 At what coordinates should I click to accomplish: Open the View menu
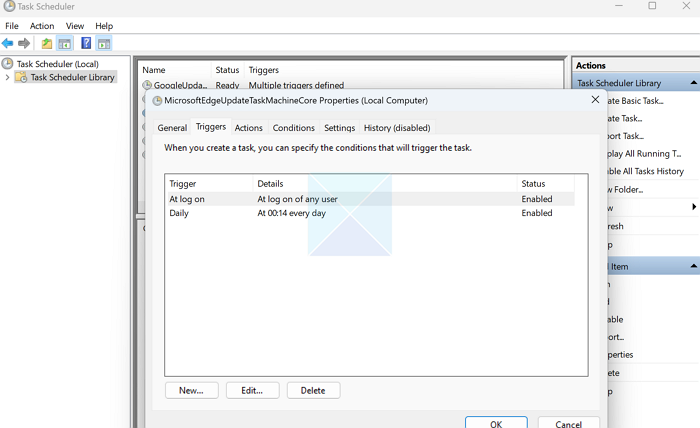[x=75, y=26]
